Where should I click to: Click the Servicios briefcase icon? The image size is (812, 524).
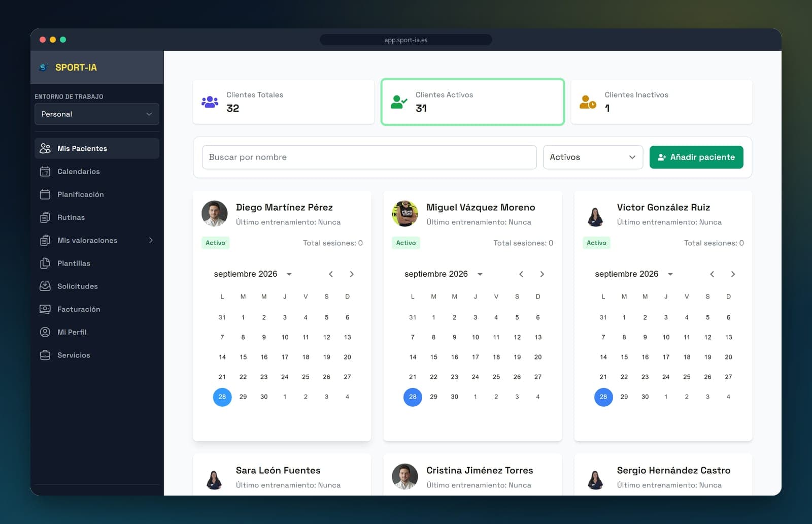click(45, 355)
